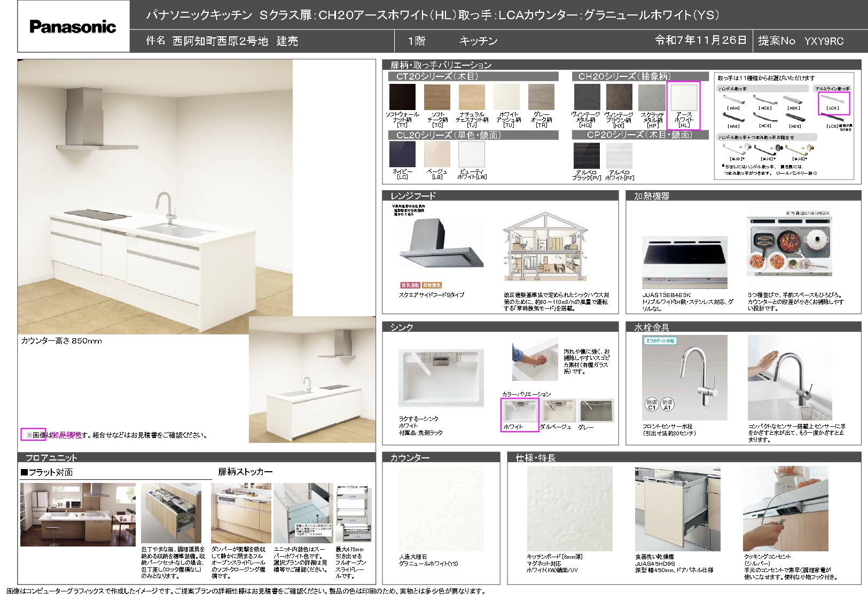Select the MJD handle and knob combo
Viewport: 868px width, 601px height.
(737, 149)
